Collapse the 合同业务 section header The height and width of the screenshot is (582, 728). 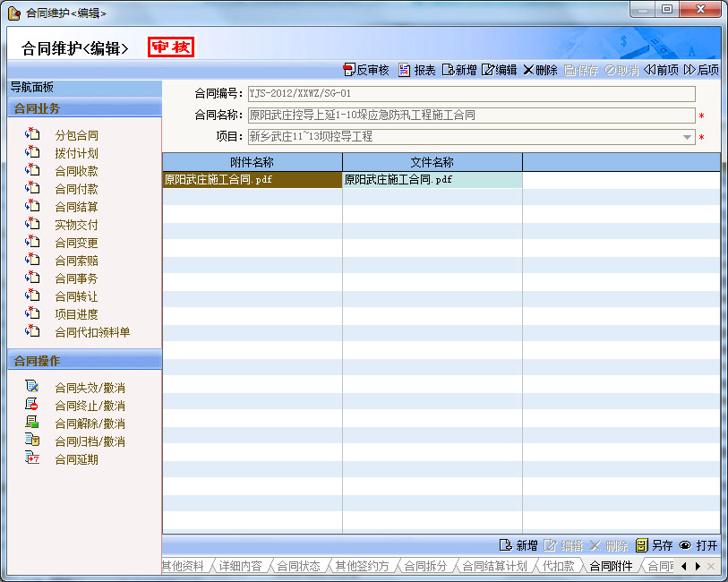pyautogui.click(x=84, y=108)
